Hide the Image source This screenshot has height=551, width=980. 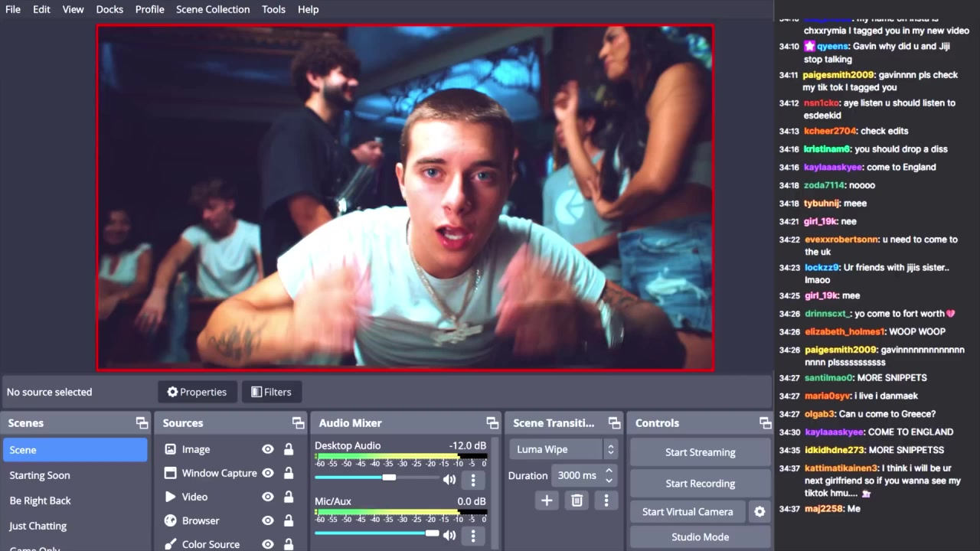tap(268, 450)
